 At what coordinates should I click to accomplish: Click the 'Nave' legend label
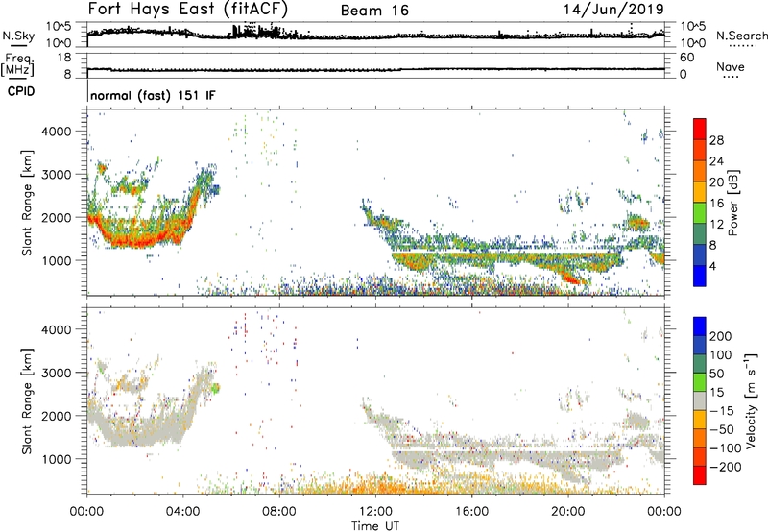click(731, 66)
